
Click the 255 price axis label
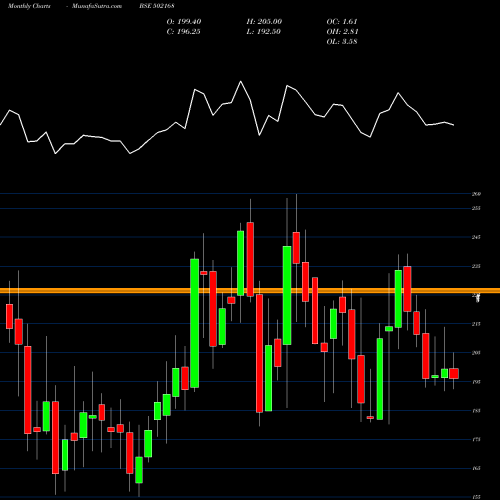click(476, 208)
